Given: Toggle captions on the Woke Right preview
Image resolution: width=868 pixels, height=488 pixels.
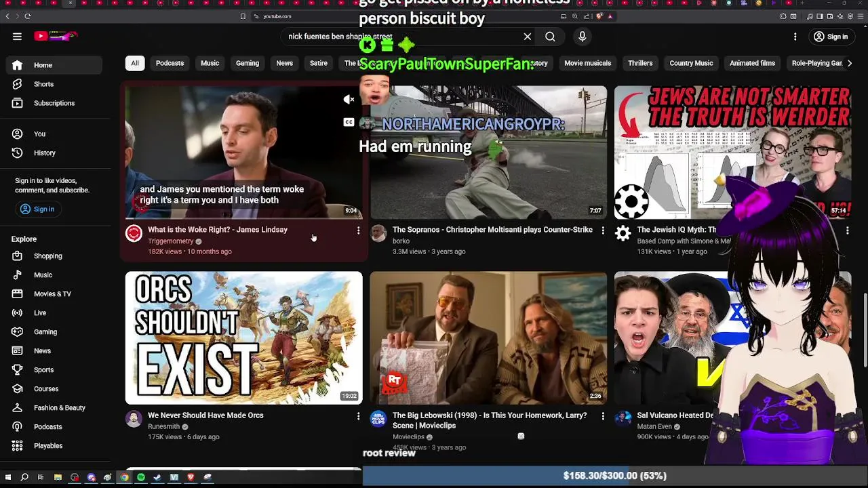Looking at the screenshot, I should 349,122.
